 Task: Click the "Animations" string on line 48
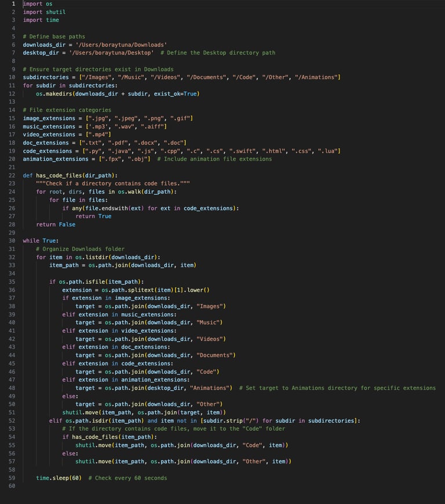[210, 388]
